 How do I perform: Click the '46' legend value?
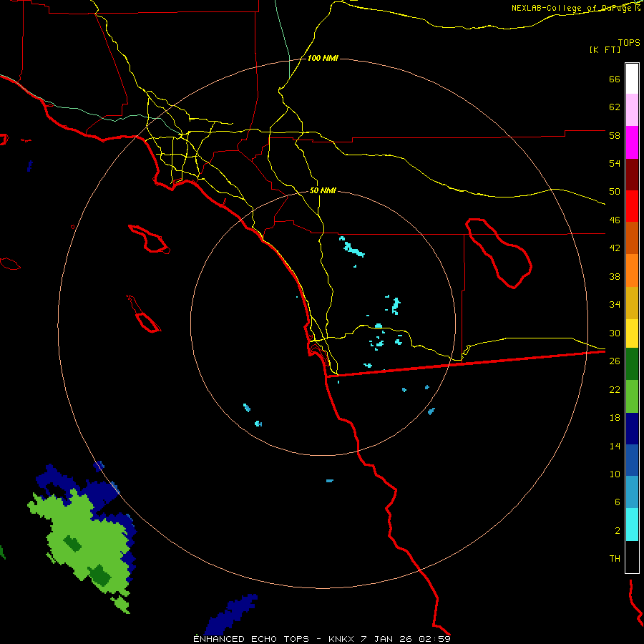click(615, 220)
